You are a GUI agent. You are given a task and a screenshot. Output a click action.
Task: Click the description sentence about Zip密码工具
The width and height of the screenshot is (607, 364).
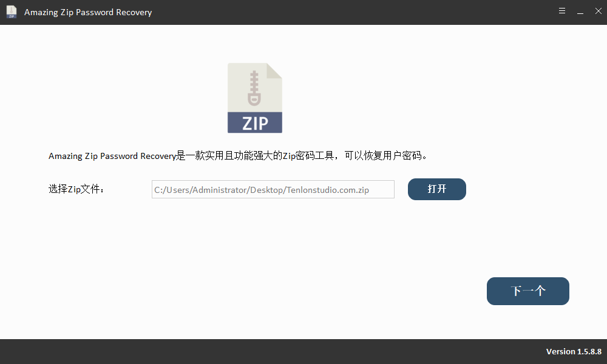(238, 155)
